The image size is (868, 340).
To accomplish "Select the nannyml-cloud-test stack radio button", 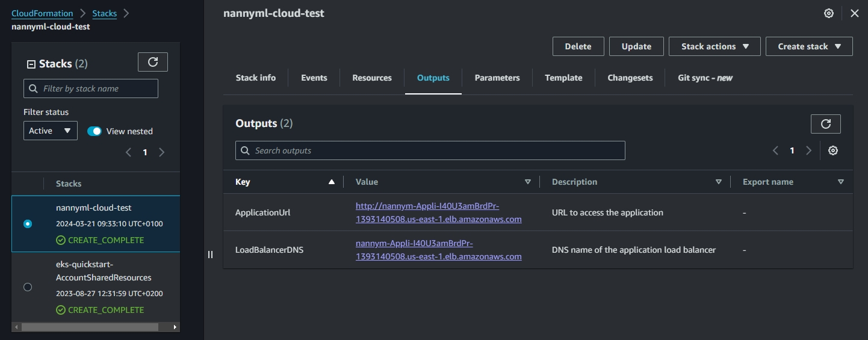I will (27, 224).
